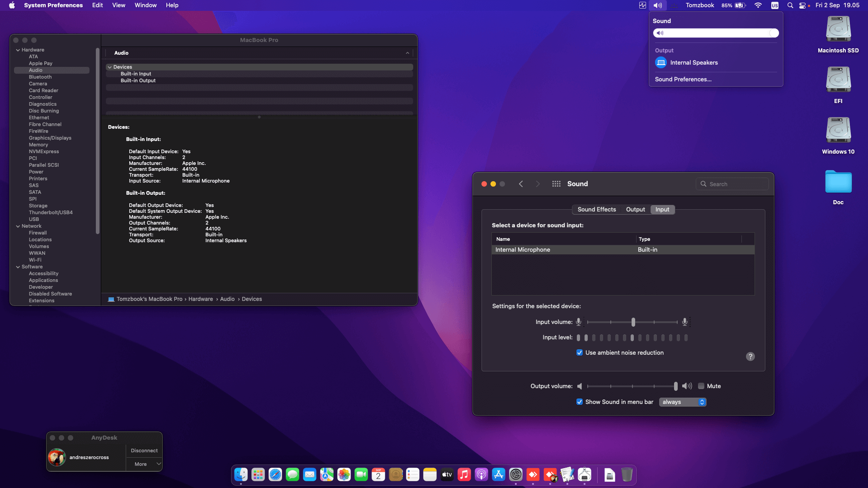Image resolution: width=868 pixels, height=488 pixels.
Task: Collapse the Devices disclosure triangle
Action: tap(110, 67)
